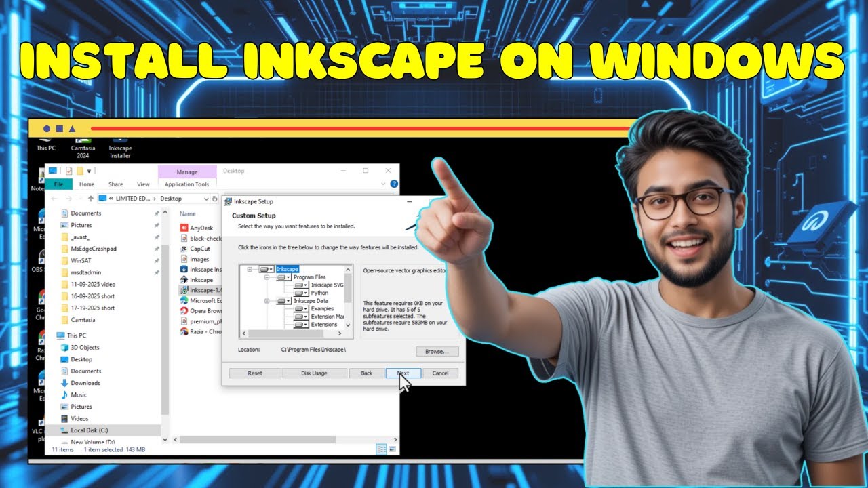Open install option dropdown for Examples
Screen dimensions: 868x488
coord(301,308)
